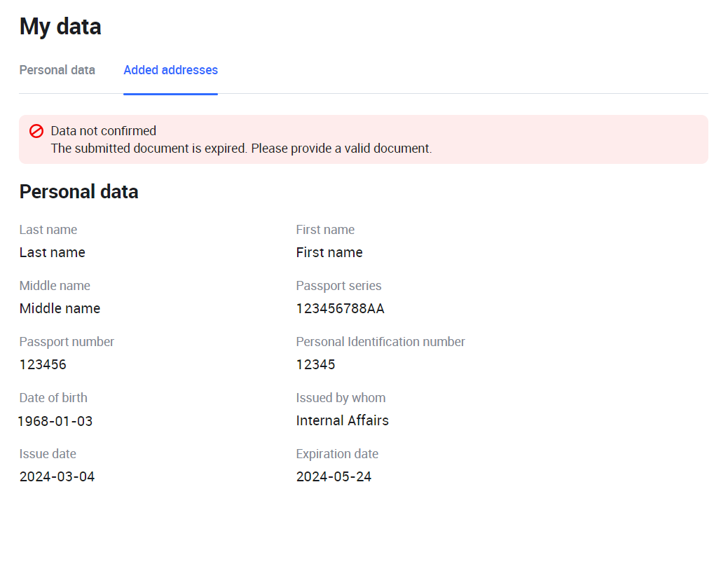This screenshot has height=585, width=728.
Task: Click Personal Identification number value 12345
Action: (315, 364)
